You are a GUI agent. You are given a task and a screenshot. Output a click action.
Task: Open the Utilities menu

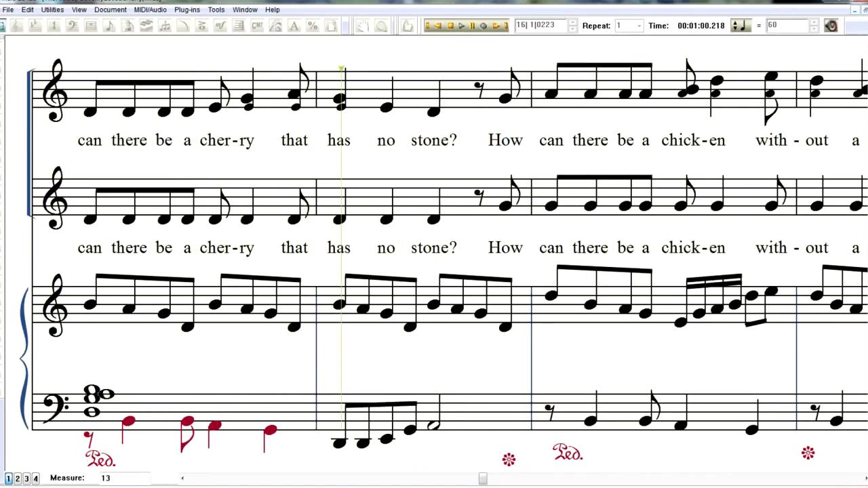(52, 9)
